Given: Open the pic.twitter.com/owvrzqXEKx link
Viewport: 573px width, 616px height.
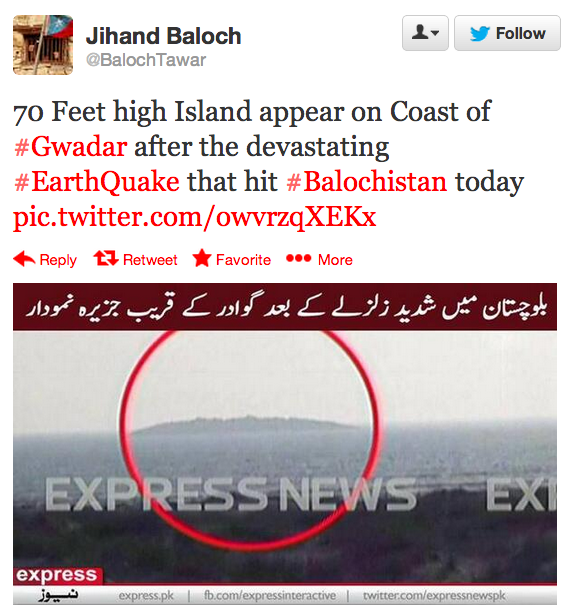Looking at the screenshot, I should [x=195, y=217].
